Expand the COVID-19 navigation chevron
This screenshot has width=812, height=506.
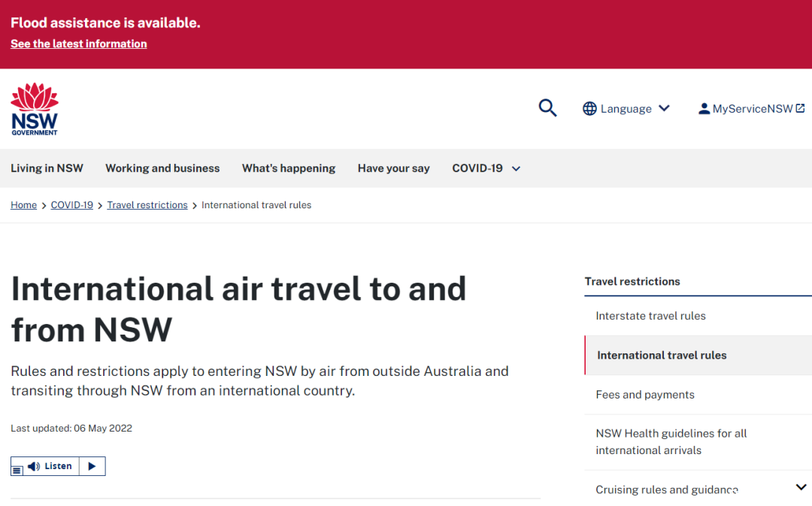point(516,169)
